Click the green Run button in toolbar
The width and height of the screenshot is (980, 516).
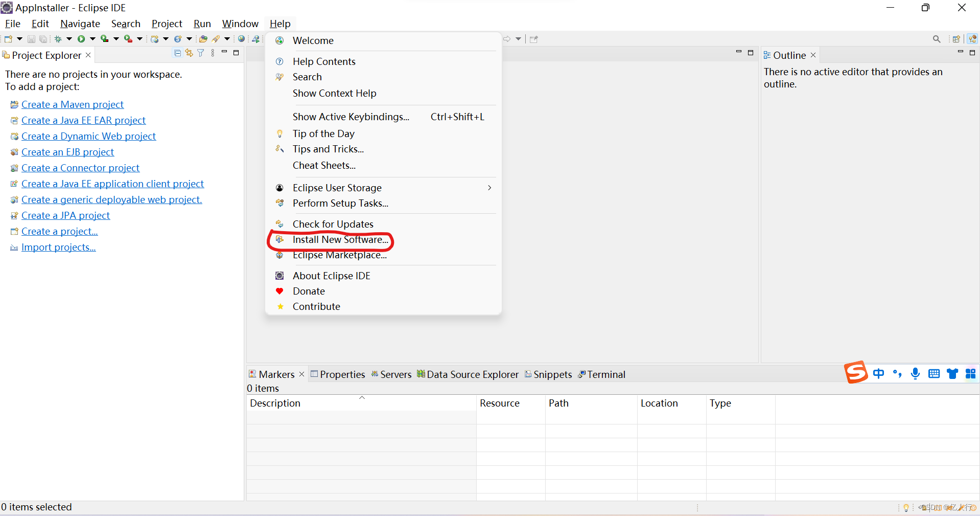pos(81,39)
